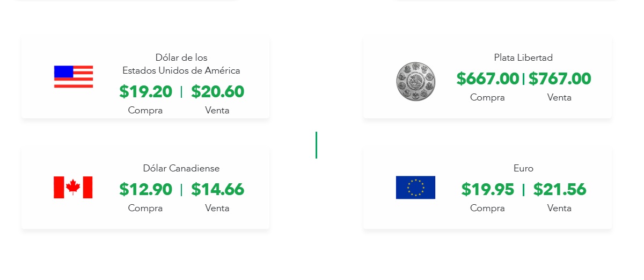Click the European Union flag icon
This screenshot has width=644, height=280.
pyautogui.click(x=415, y=188)
